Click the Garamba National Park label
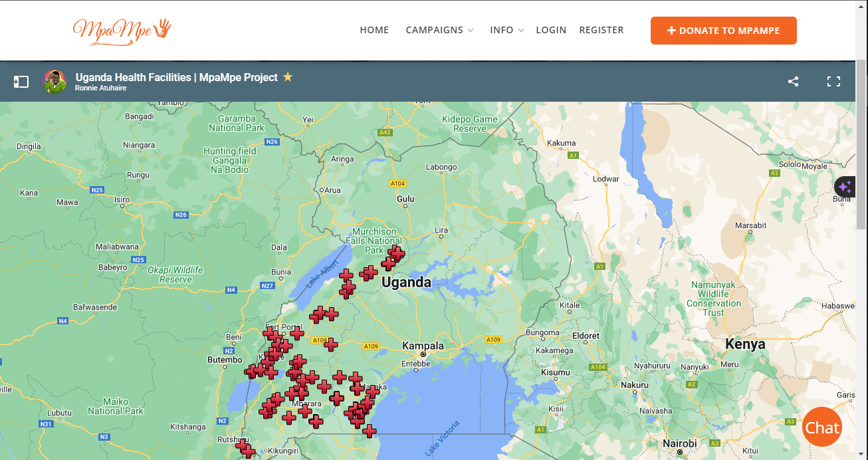 click(237, 123)
